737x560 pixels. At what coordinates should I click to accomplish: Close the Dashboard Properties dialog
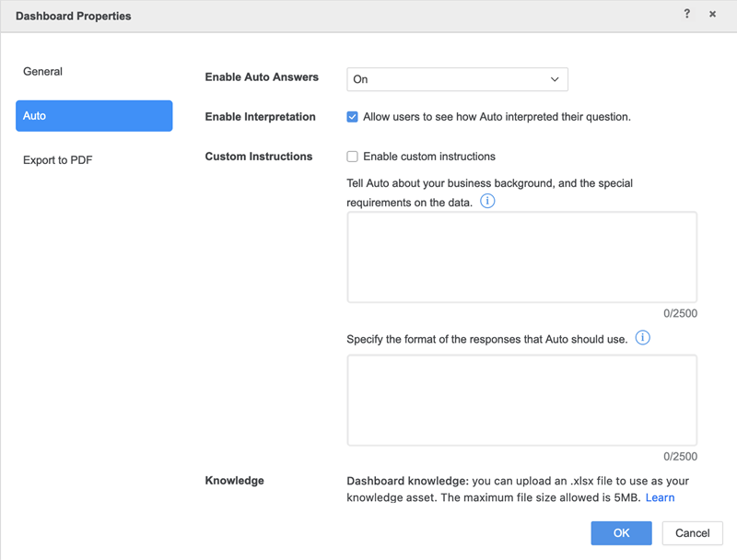tap(712, 15)
